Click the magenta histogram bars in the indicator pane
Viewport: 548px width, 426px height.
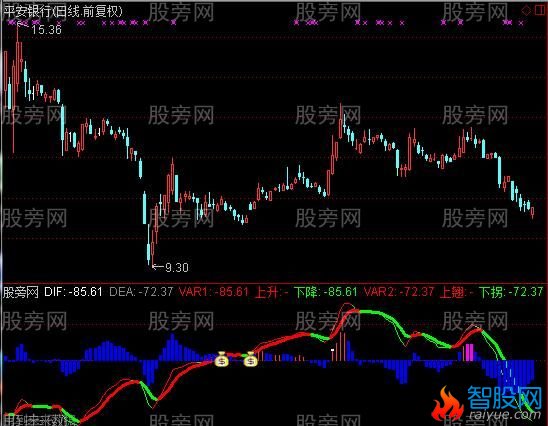(x=469, y=352)
